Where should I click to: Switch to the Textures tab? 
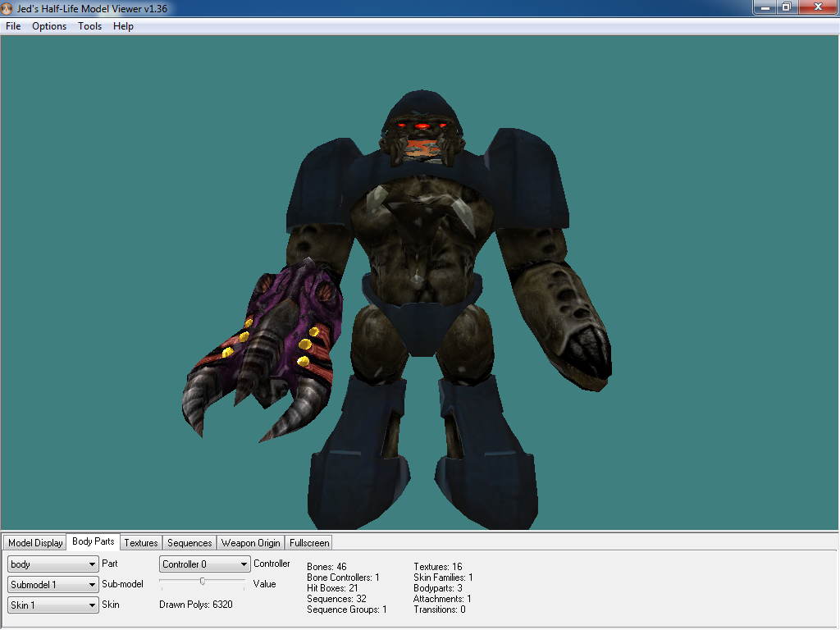point(141,543)
